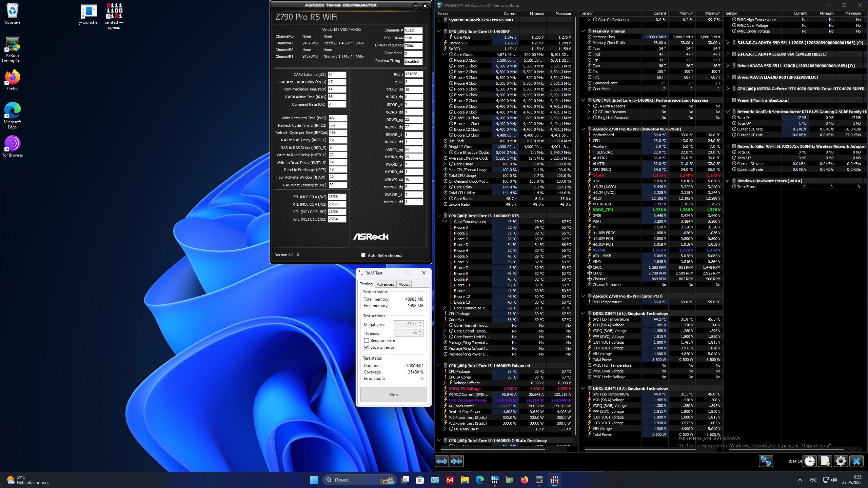Open the About tab in RAM Test

point(404,284)
